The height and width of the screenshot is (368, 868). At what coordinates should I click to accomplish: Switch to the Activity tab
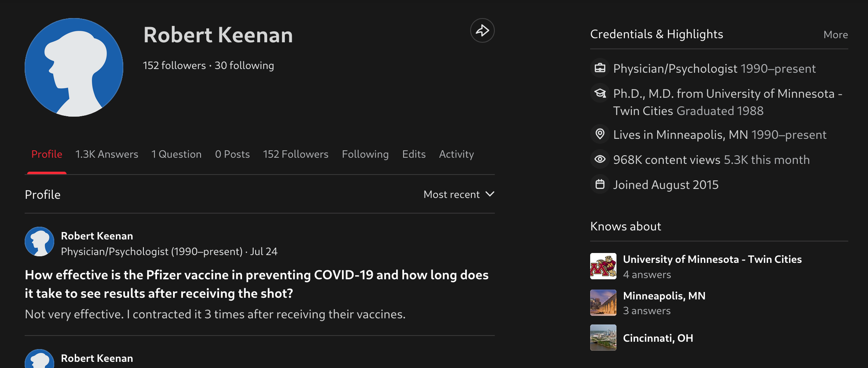[x=457, y=154]
